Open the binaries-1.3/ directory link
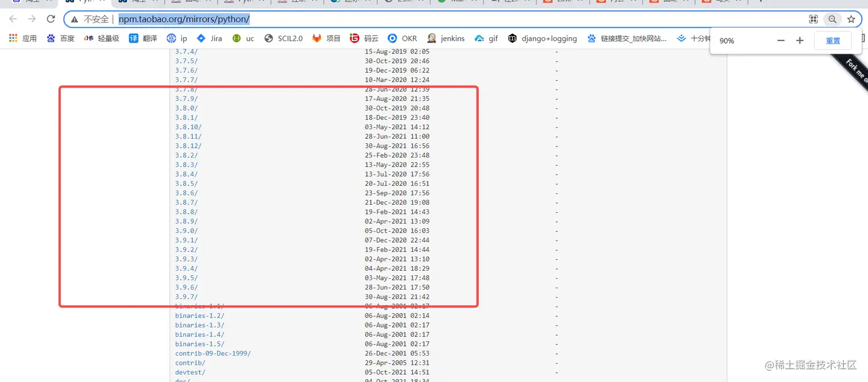The height and width of the screenshot is (382, 868). pos(200,325)
